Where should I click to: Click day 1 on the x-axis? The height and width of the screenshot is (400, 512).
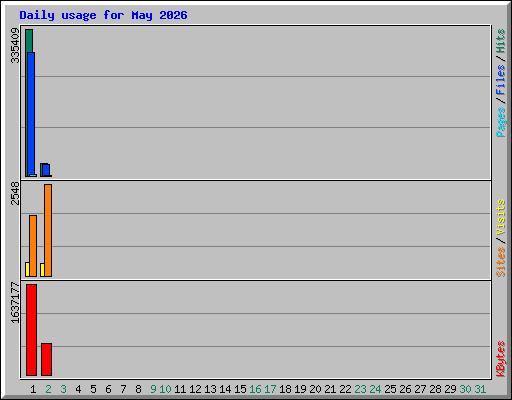(x=33, y=389)
